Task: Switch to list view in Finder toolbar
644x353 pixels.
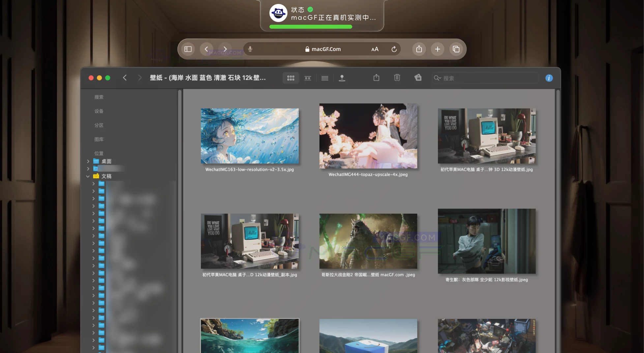Action: click(325, 78)
